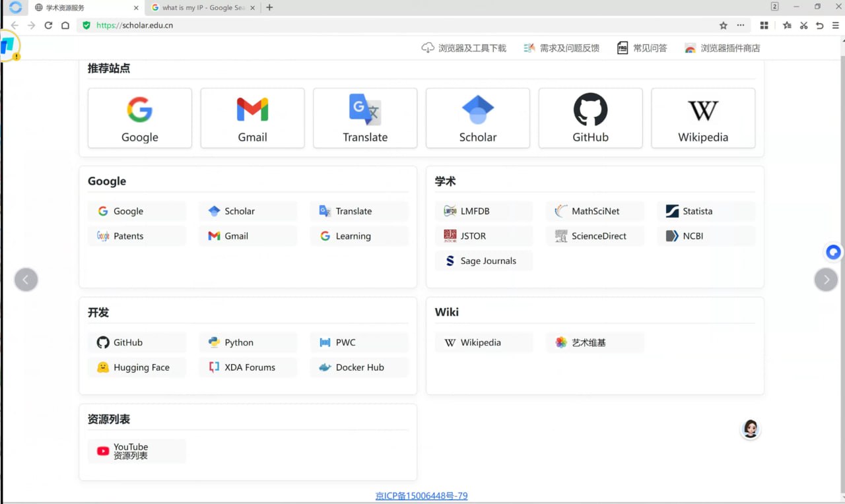Open the ScienceDirect link
This screenshot has height=504, width=845.
595,236
